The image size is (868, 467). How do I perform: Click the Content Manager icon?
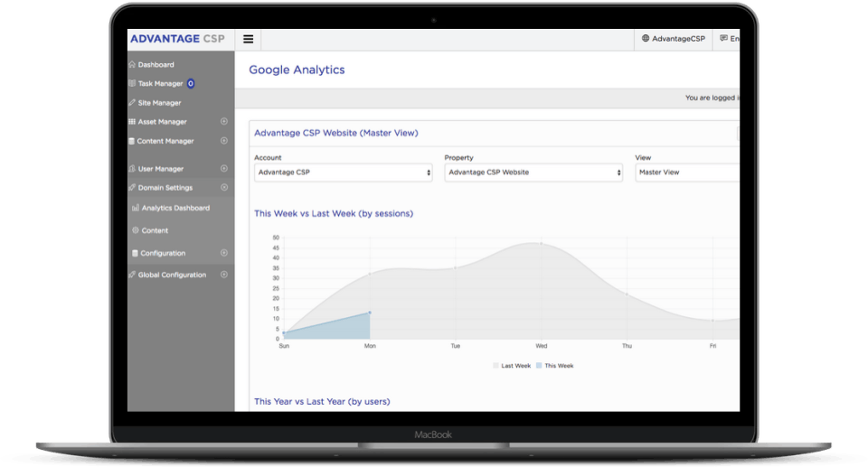(x=132, y=141)
